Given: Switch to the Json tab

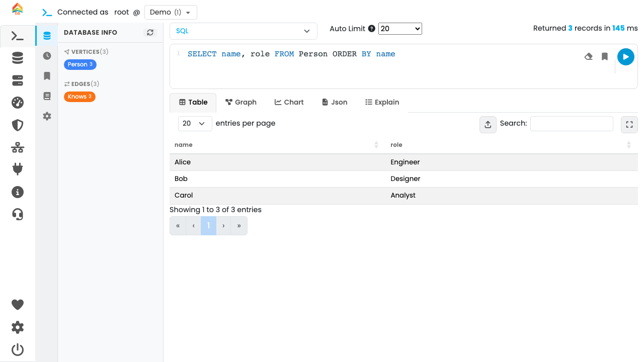Looking at the screenshot, I should [335, 103].
